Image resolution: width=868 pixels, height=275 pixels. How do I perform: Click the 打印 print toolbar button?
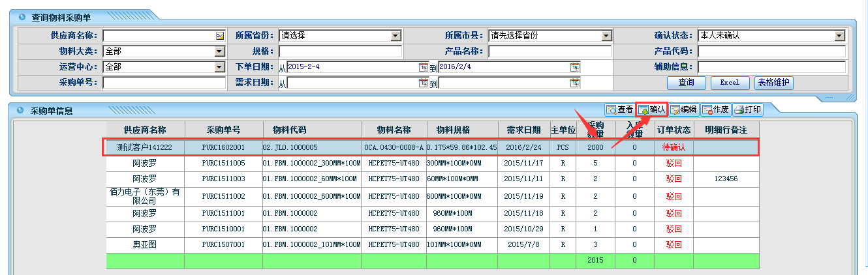click(x=747, y=110)
